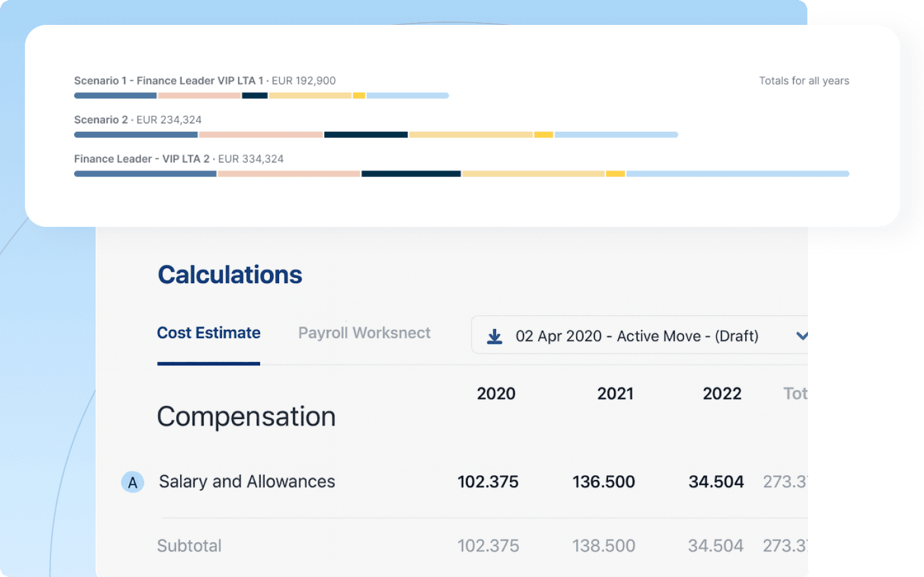
Task: Click the circular A badge beside Salary and Allowances
Action: 133,482
